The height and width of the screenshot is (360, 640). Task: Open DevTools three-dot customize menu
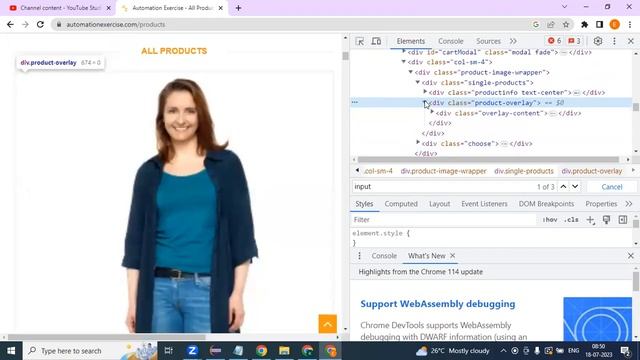(614, 41)
